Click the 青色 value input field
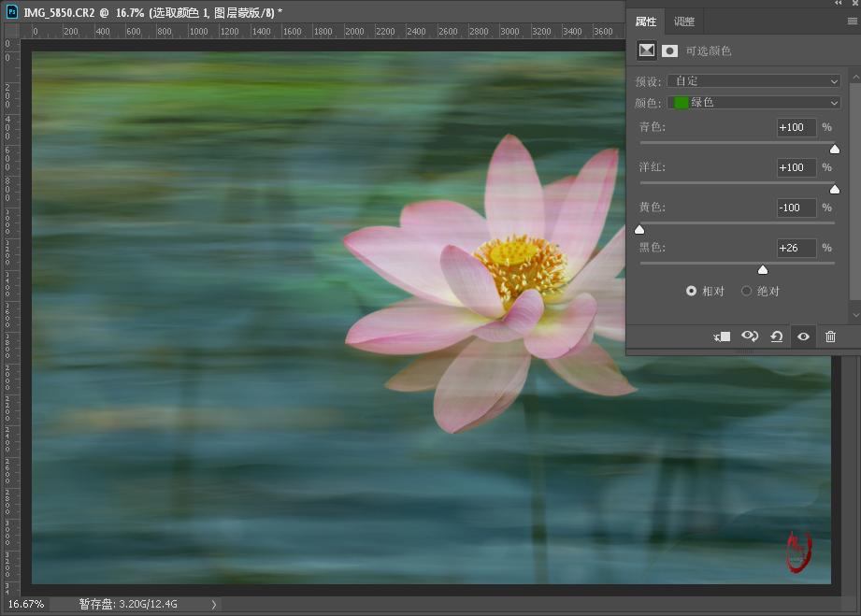 point(796,127)
